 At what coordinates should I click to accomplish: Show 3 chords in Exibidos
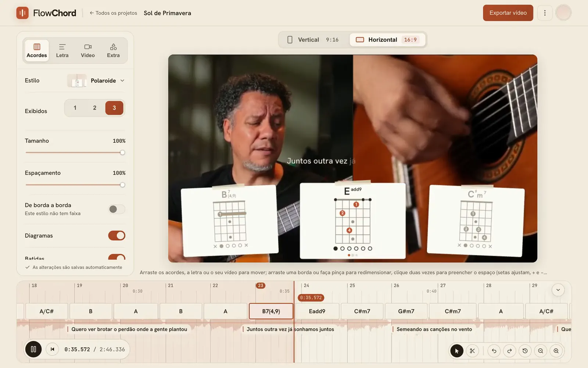114,108
